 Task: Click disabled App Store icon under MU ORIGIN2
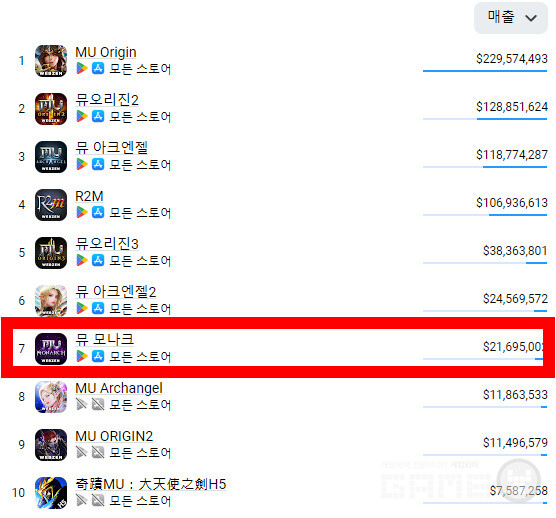tap(98, 452)
